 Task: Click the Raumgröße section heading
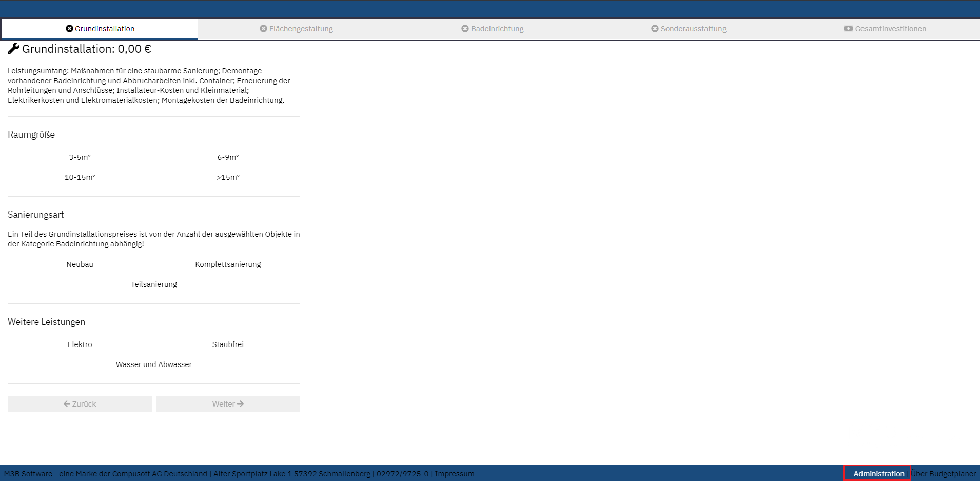pyautogui.click(x=31, y=134)
